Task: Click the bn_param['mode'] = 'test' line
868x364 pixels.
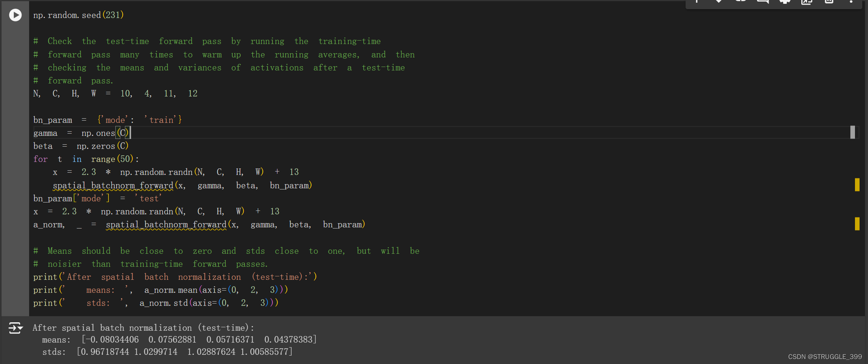Action: [98, 198]
